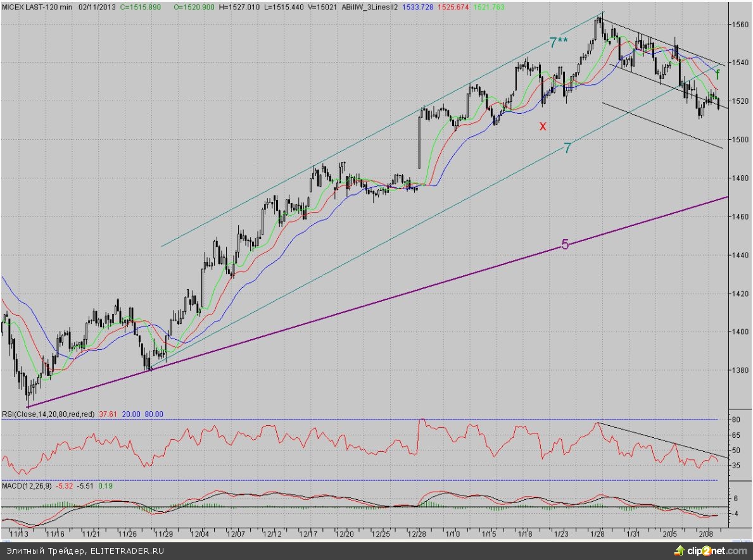The image size is (753, 560).
Task: Click the '7' lower channel label
Action: coord(567,148)
